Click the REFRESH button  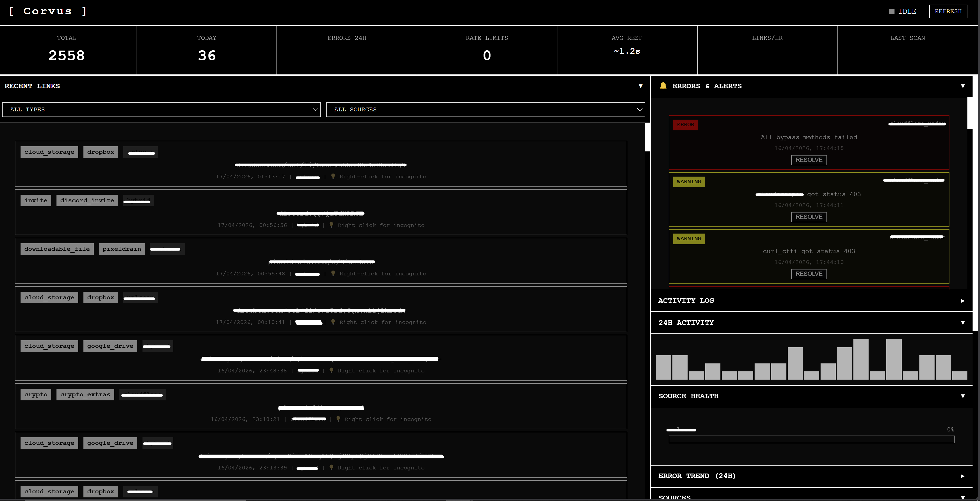coord(948,11)
